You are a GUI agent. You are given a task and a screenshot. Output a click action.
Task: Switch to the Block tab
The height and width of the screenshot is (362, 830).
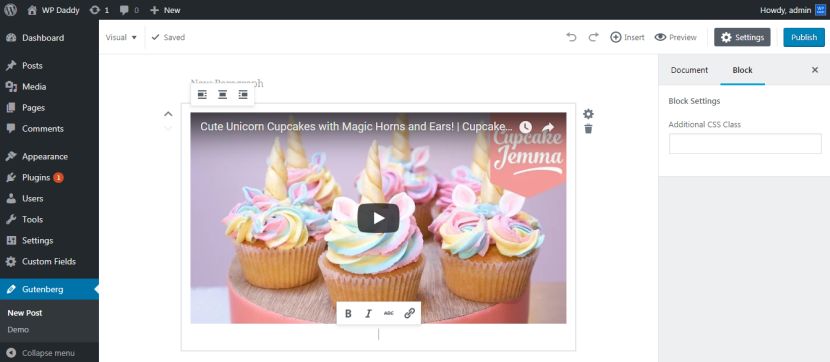[742, 70]
